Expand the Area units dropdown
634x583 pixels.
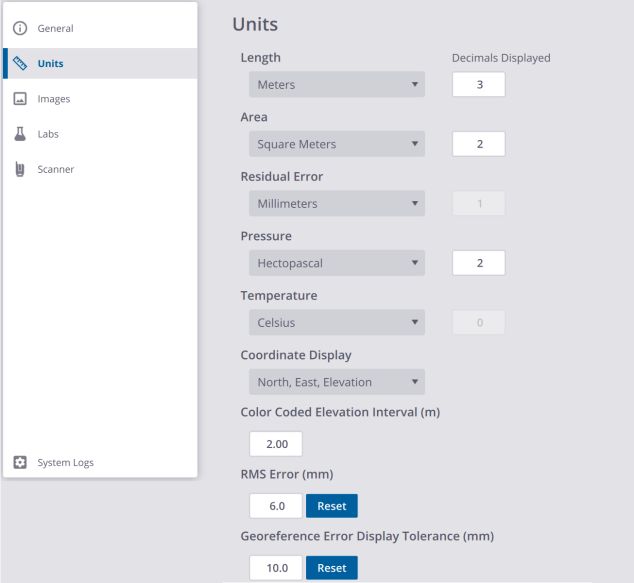click(x=336, y=144)
